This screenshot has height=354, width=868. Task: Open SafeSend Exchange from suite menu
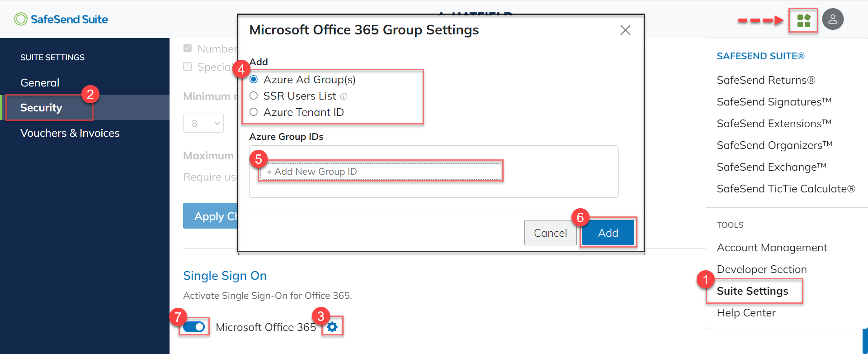pos(772,167)
